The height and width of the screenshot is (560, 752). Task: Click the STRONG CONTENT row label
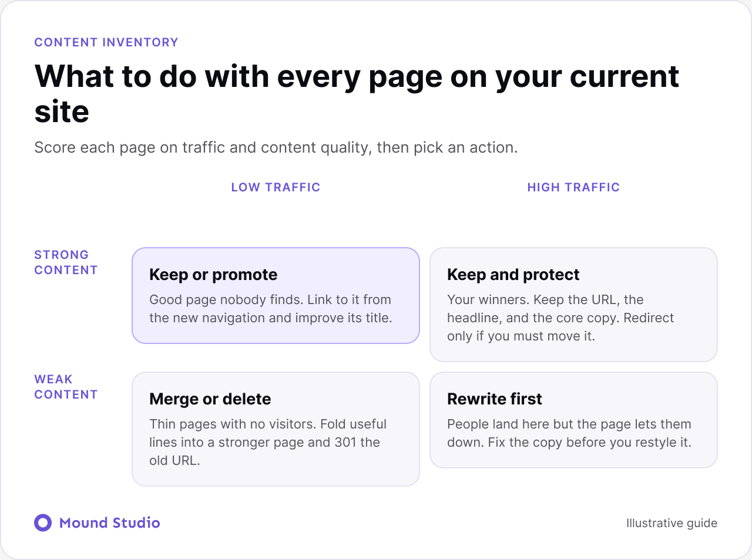click(x=66, y=262)
